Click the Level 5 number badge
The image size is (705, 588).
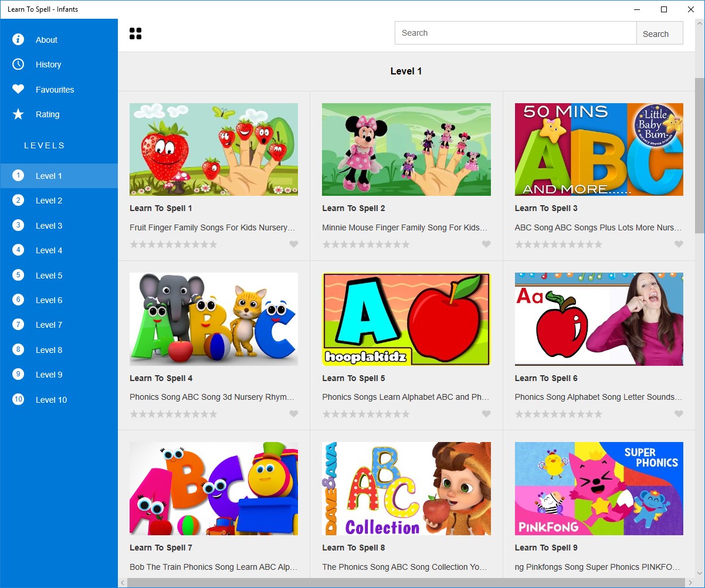pyautogui.click(x=18, y=275)
